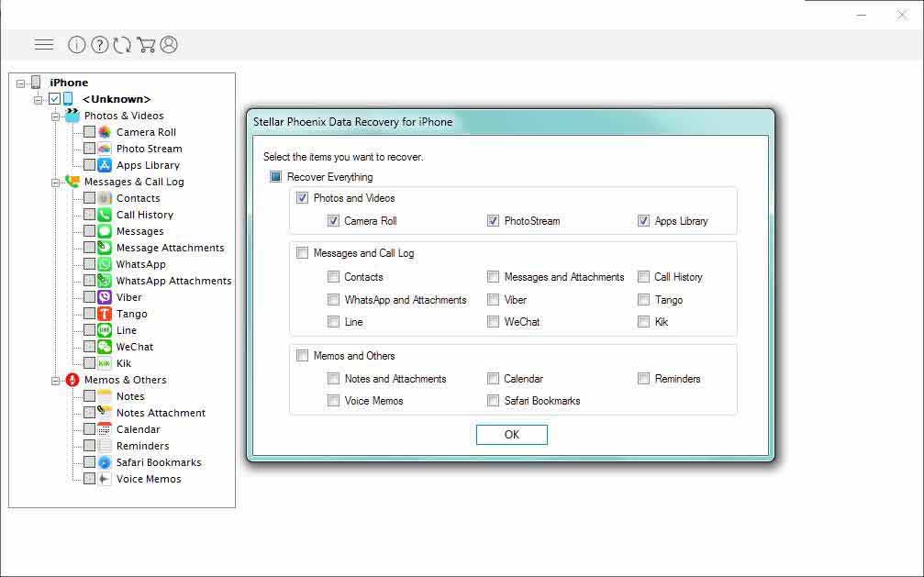The width and height of the screenshot is (924, 577).
Task: Click the Viber icon in tree
Action: (x=105, y=297)
